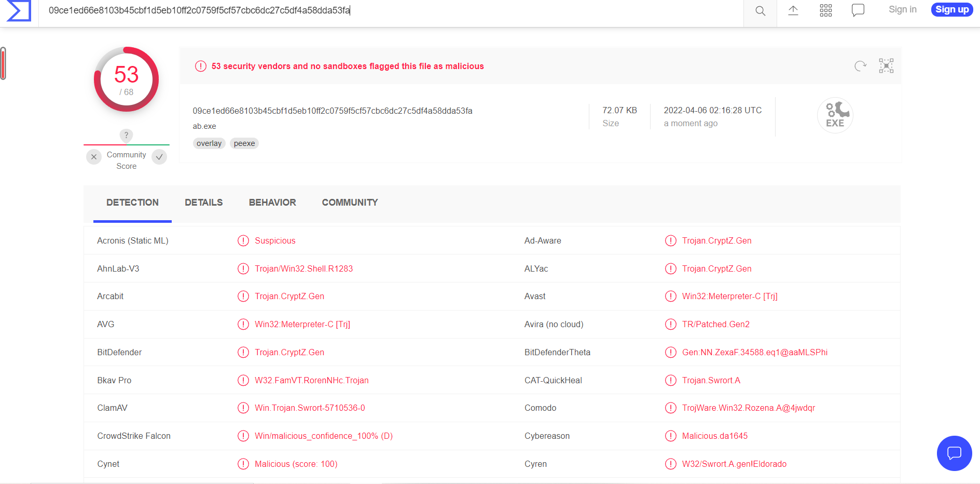The width and height of the screenshot is (980, 484).
Task: Click the file hash below the banner
Action: pos(333,111)
